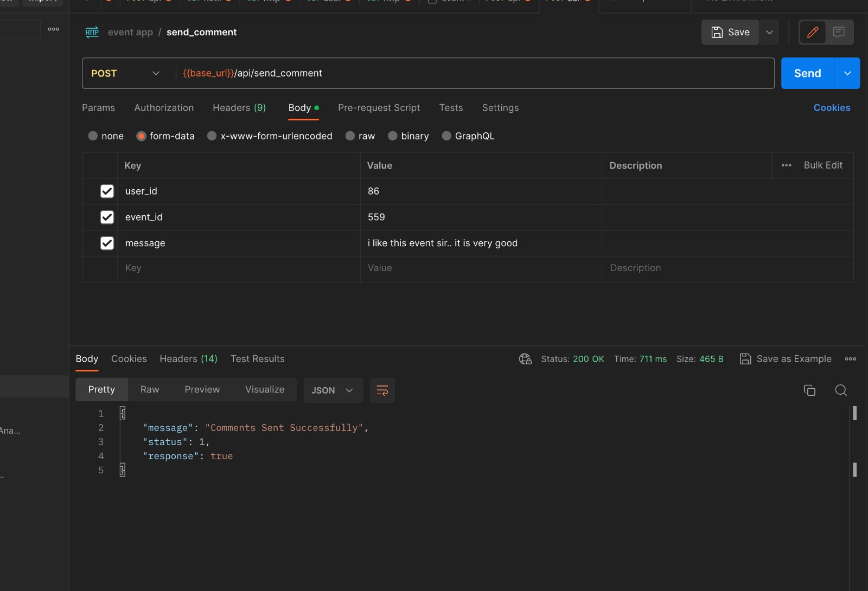Copy response body using copy icon

pos(809,390)
